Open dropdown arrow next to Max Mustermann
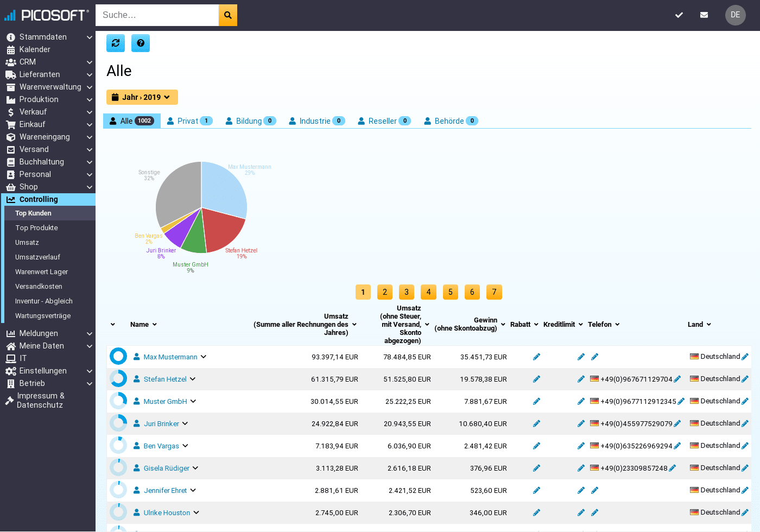 (x=204, y=357)
